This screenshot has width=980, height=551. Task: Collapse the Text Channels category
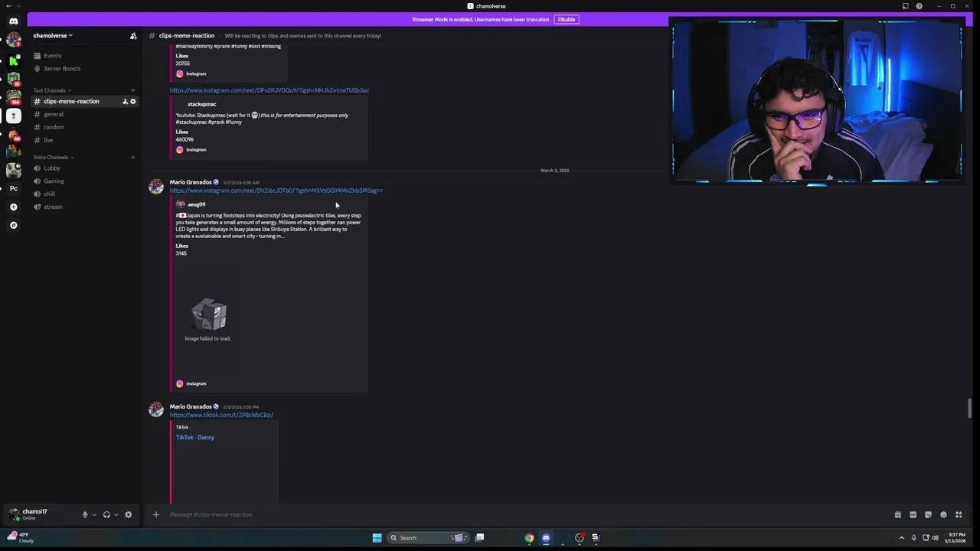pyautogui.click(x=51, y=90)
